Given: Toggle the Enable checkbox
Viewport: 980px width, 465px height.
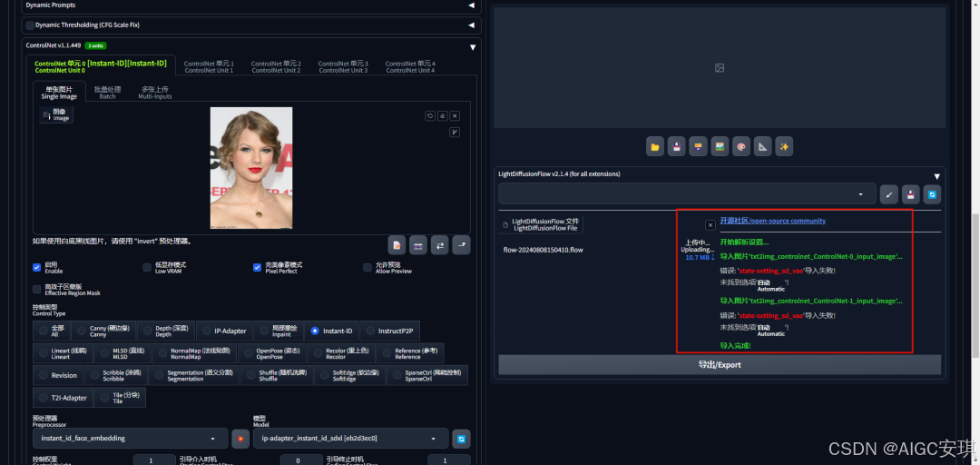Looking at the screenshot, I should [37, 267].
